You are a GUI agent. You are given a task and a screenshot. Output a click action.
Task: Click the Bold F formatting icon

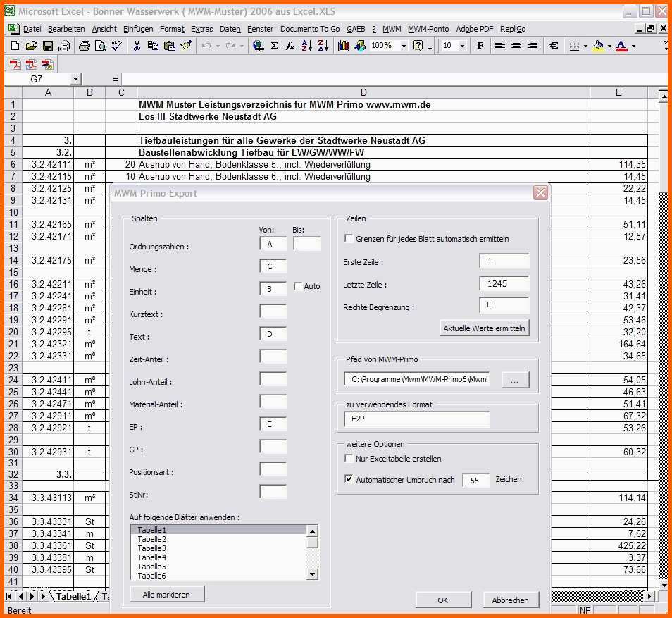point(480,46)
